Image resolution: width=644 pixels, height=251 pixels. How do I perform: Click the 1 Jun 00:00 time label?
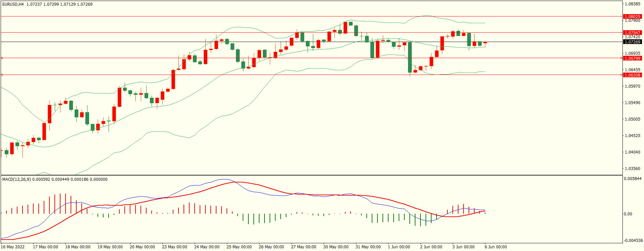(x=399, y=247)
